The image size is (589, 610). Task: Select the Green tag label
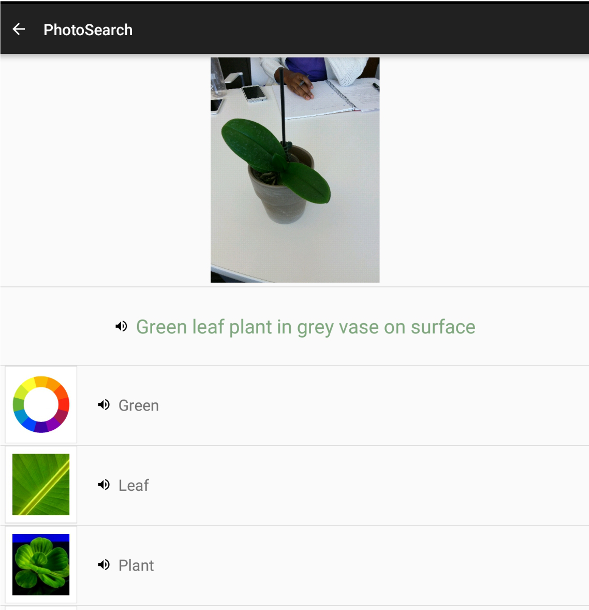[x=138, y=405]
